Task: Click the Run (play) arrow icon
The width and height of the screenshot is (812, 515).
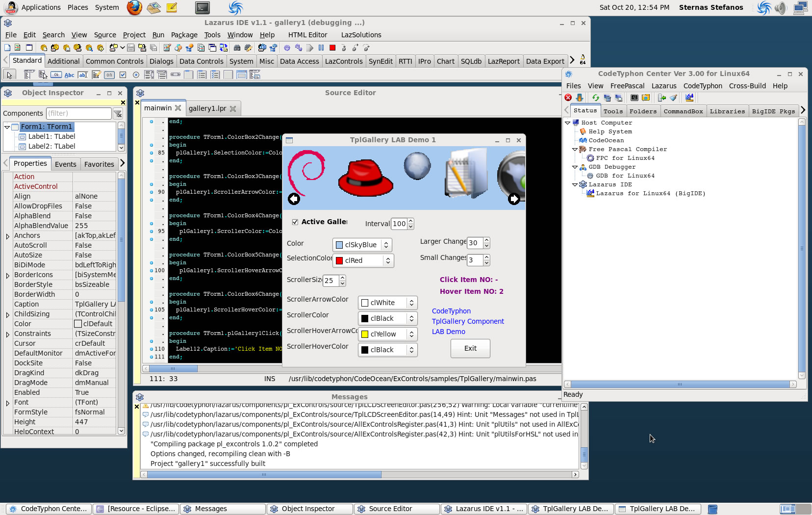Action: pyautogui.click(x=310, y=48)
